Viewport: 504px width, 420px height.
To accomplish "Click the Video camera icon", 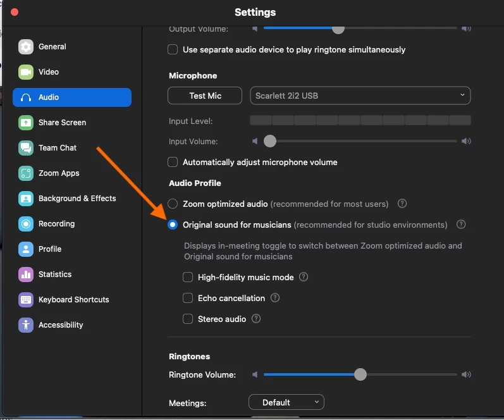I will point(26,72).
